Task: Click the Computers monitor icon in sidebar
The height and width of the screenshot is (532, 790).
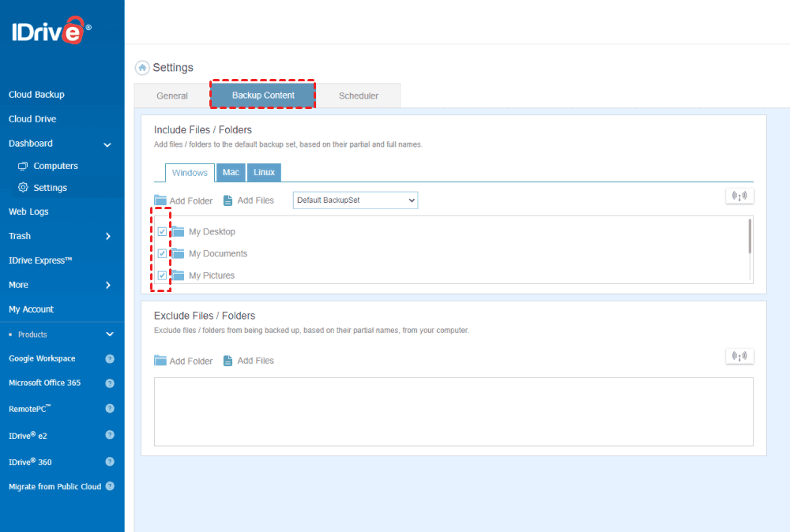Action: [x=23, y=166]
